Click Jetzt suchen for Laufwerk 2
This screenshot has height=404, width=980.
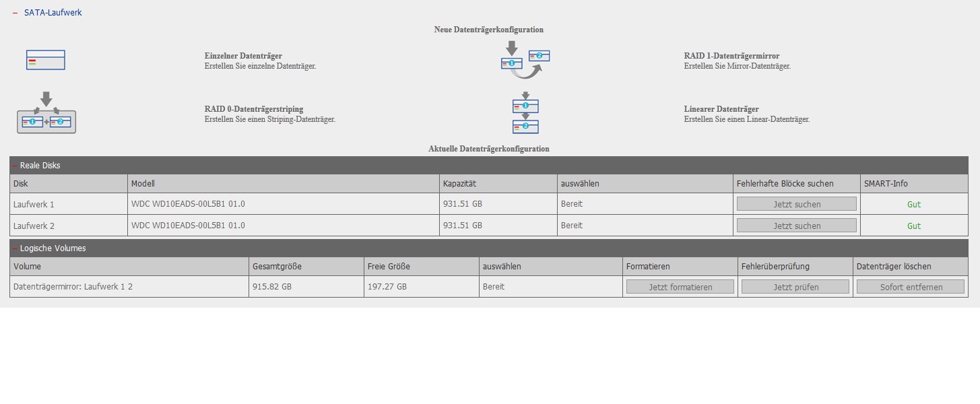click(x=797, y=226)
